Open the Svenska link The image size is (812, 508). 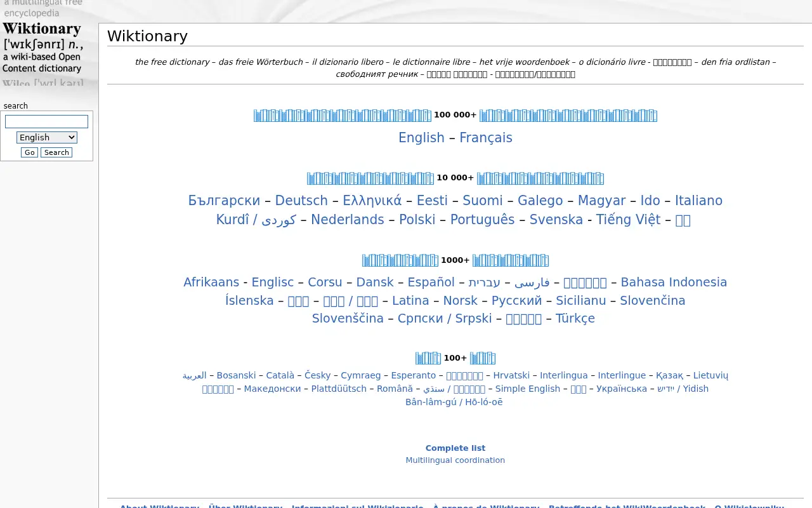[x=556, y=220]
